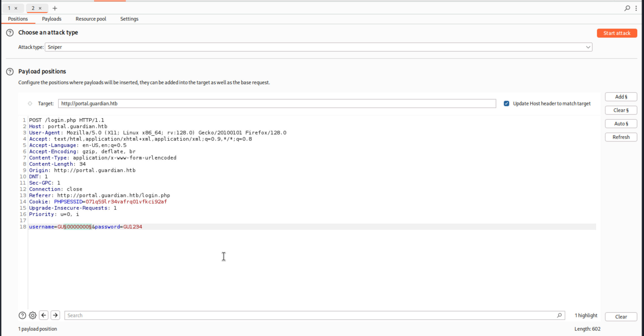Click magnifier icon at top right
Screen dimensions: 644x336
pos(627,8)
